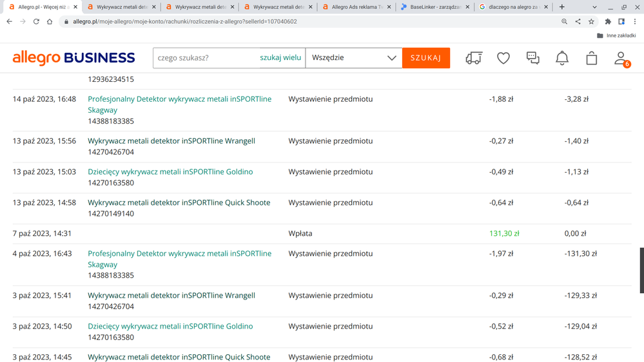Select balance -131,30 zł

[580, 254]
